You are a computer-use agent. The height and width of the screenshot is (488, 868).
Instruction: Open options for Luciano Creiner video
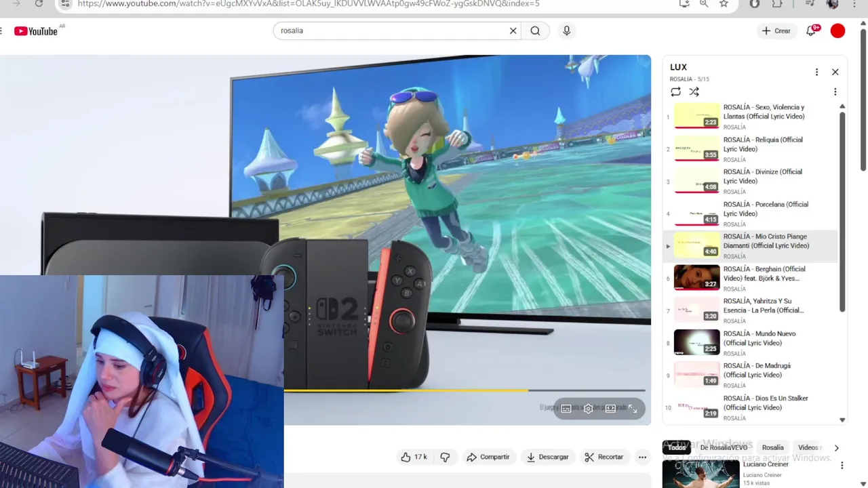pos(842,466)
